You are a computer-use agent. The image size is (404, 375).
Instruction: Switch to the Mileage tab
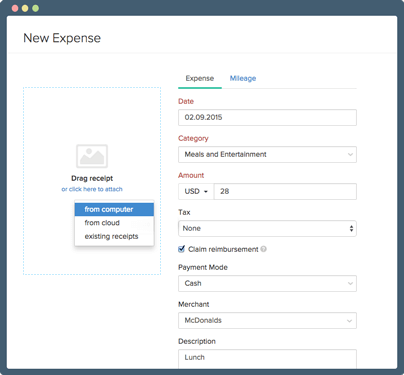tap(243, 78)
